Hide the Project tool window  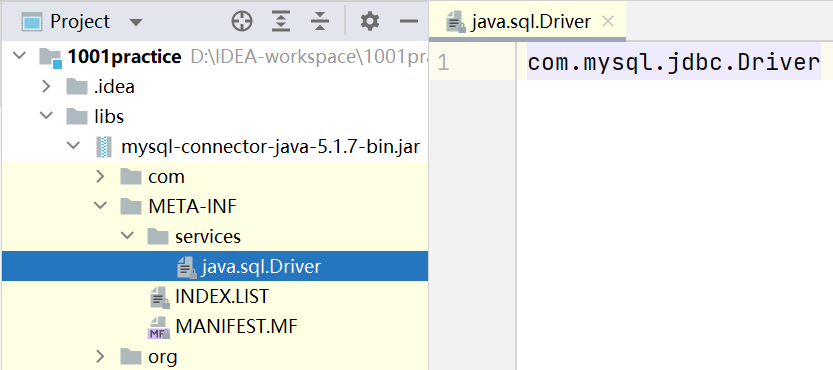(409, 21)
